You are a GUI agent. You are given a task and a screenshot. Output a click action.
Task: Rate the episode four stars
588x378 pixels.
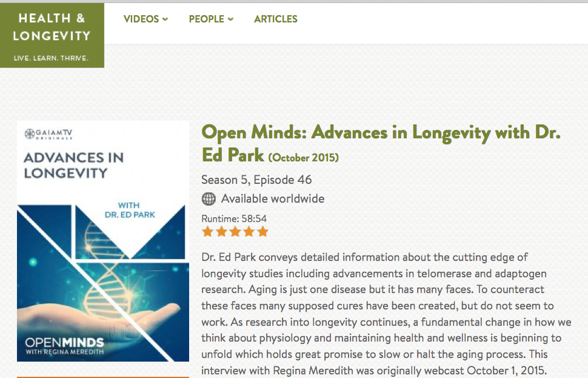[x=249, y=232]
